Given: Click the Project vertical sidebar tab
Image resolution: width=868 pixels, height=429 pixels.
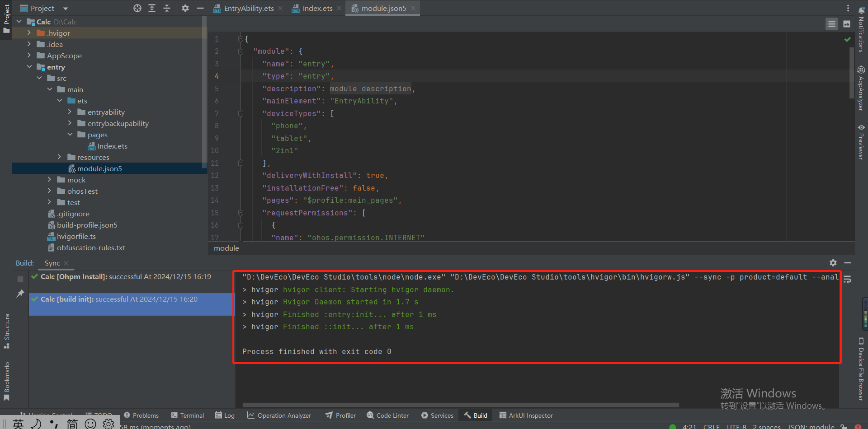Looking at the screenshot, I should [6, 18].
